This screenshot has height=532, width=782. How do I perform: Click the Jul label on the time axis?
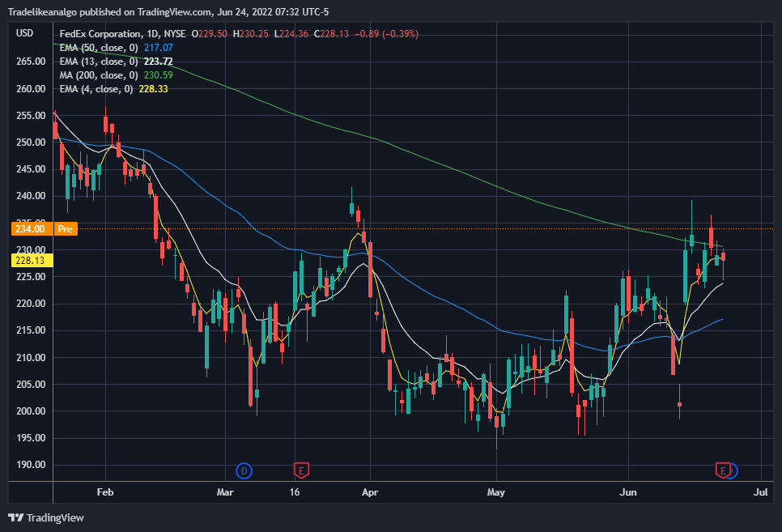click(761, 492)
